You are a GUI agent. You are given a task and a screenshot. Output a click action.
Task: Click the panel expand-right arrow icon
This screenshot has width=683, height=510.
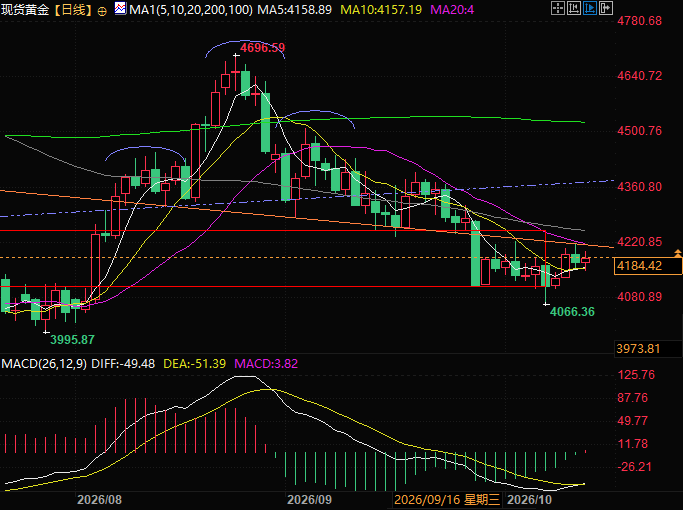(x=606, y=8)
